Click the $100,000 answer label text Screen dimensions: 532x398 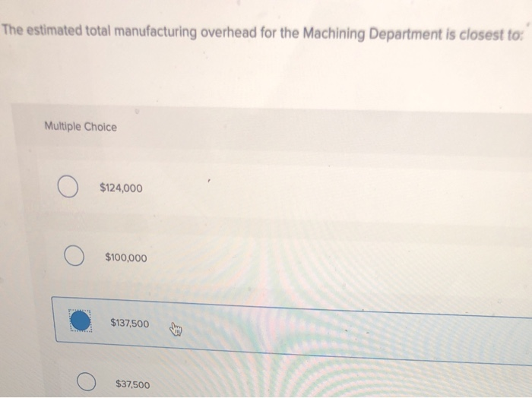tap(126, 257)
